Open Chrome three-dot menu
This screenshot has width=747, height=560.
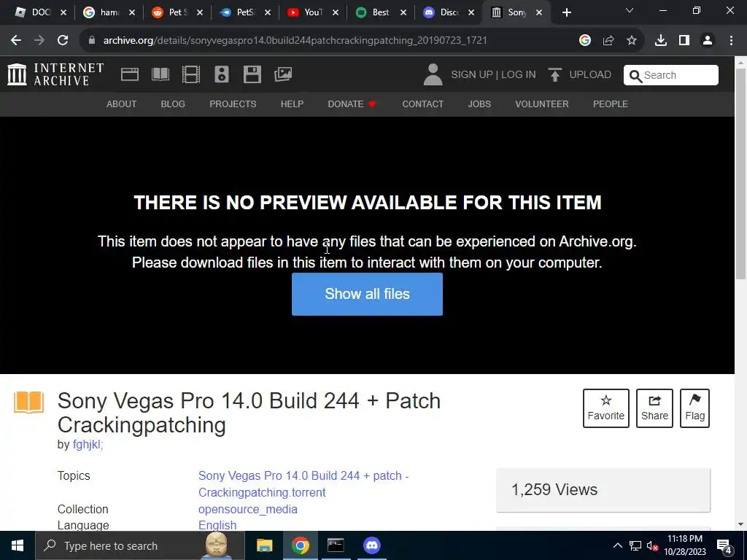(x=731, y=41)
